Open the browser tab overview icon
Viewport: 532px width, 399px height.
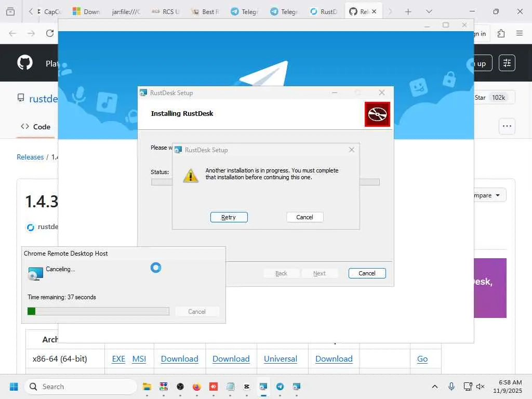pyautogui.click(x=10, y=11)
